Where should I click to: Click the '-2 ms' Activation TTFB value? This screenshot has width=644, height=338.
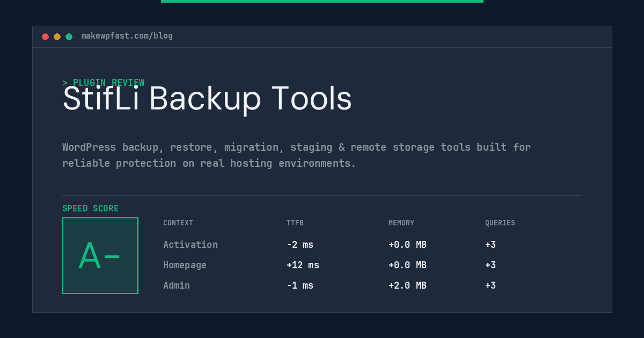click(x=300, y=245)
